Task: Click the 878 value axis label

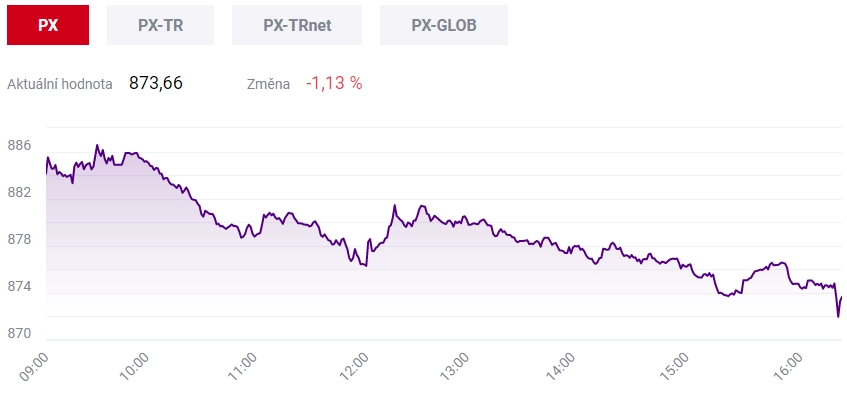Action: click(19, 239)
